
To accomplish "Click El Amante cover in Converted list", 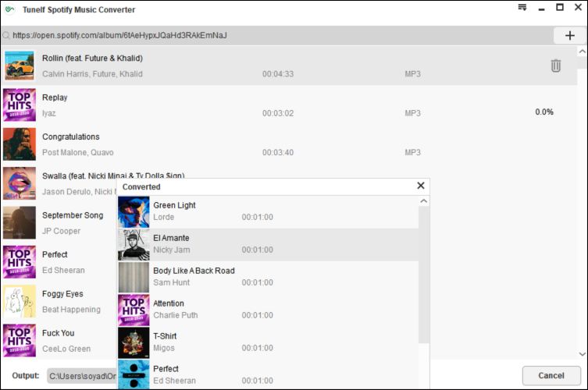I will click(x=134, y=245).
